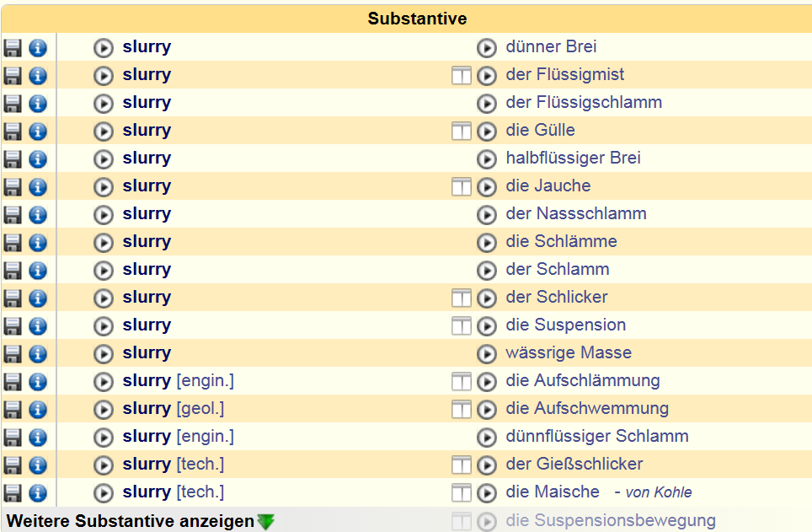Click the green arrow to show more nouns
Screen dimensions: 812x532
(266, 522)
